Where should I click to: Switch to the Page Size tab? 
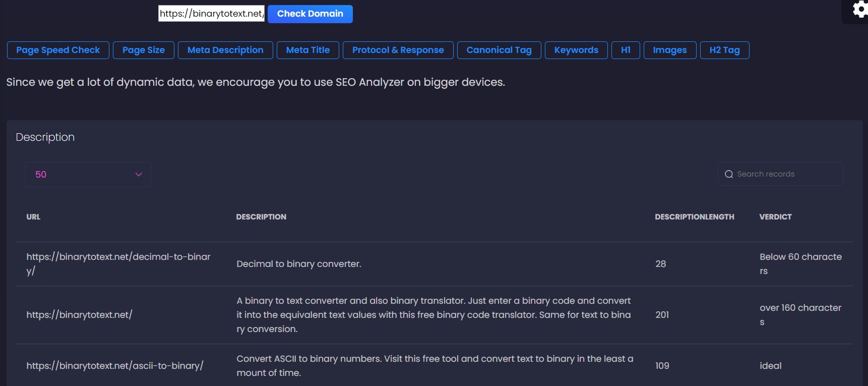click(x=144, y=50)
